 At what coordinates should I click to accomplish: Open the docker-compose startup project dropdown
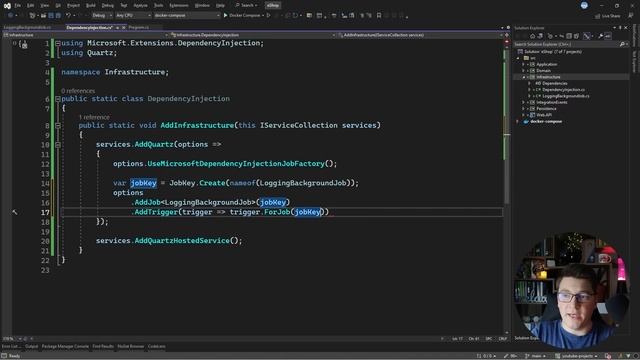[x=187, y=16]
